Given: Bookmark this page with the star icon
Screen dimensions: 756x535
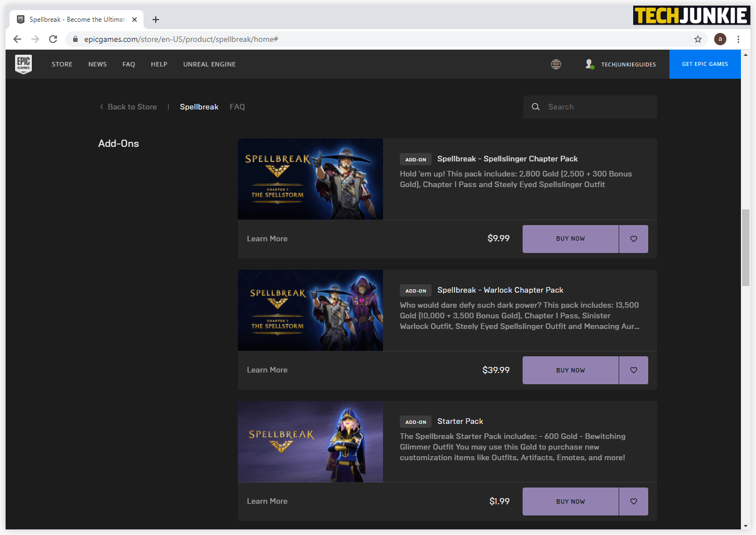Looking at the screenshot, I should click(x=697, y=39).
